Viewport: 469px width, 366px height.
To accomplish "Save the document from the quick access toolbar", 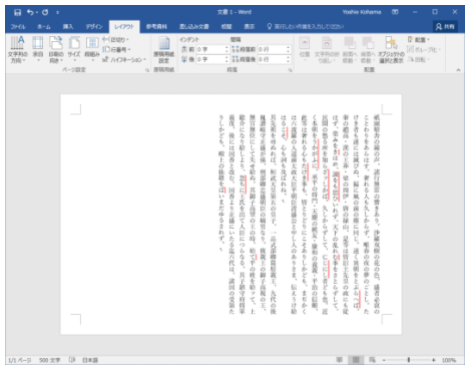I will (17, 12).
